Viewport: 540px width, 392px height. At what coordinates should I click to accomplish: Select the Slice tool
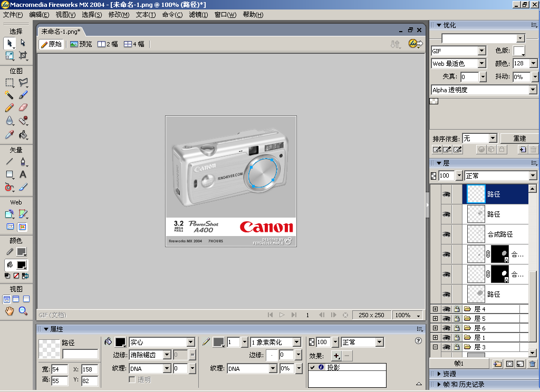pos(23,214)
